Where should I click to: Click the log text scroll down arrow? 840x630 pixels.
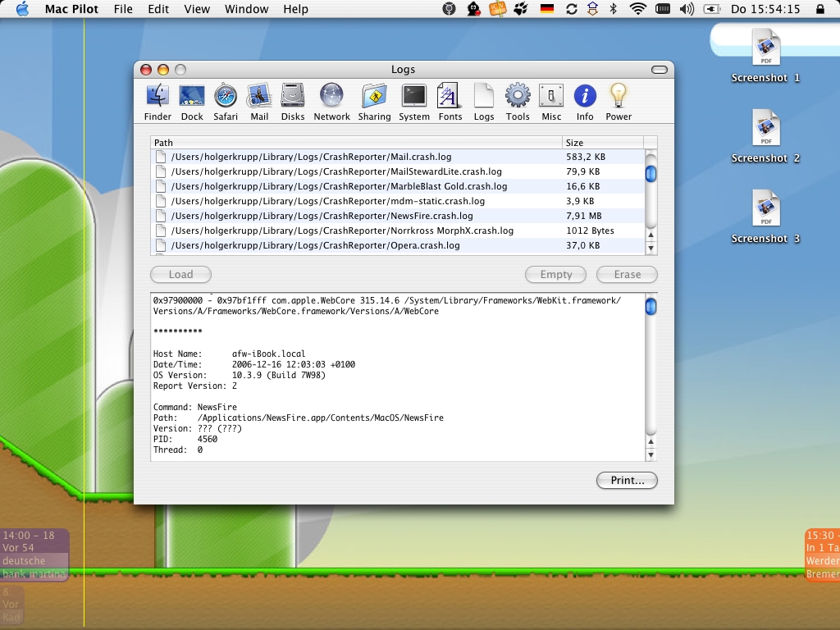click(651, 454)
